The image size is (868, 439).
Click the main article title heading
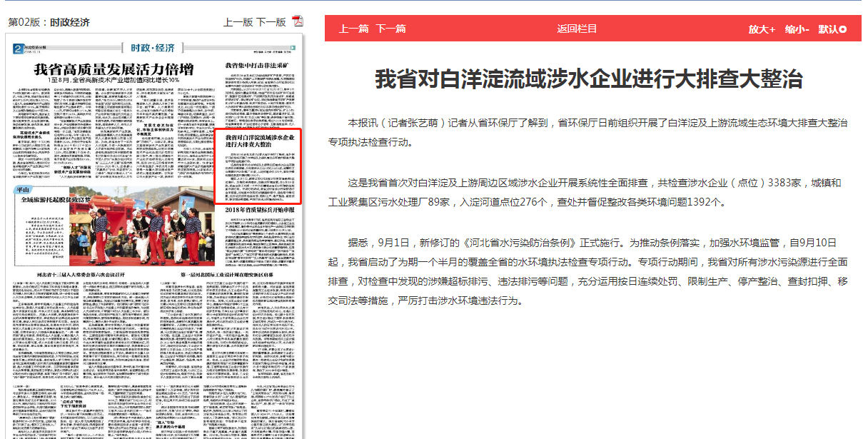[589, 79]
